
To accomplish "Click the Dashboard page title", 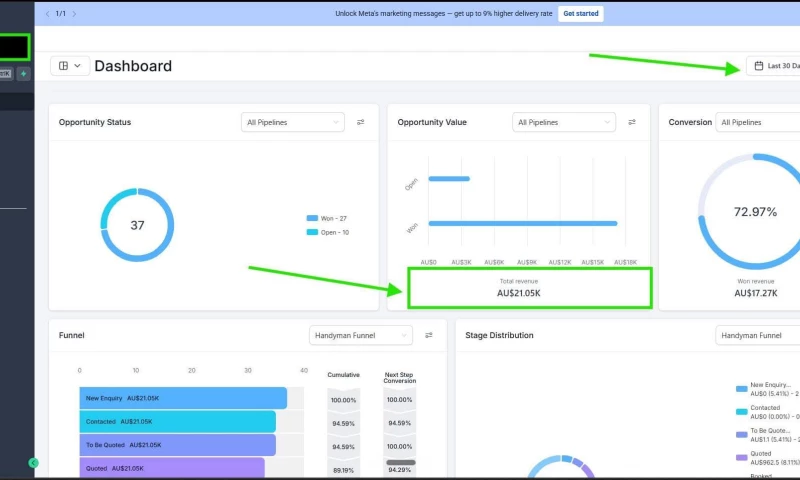I will [x=133, y=66].
